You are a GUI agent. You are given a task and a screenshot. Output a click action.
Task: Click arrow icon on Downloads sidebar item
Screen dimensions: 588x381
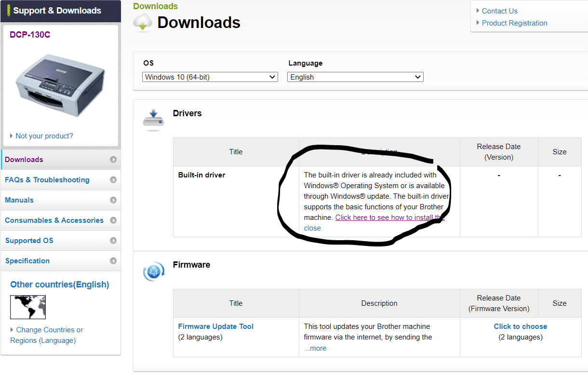coord(113,160)
